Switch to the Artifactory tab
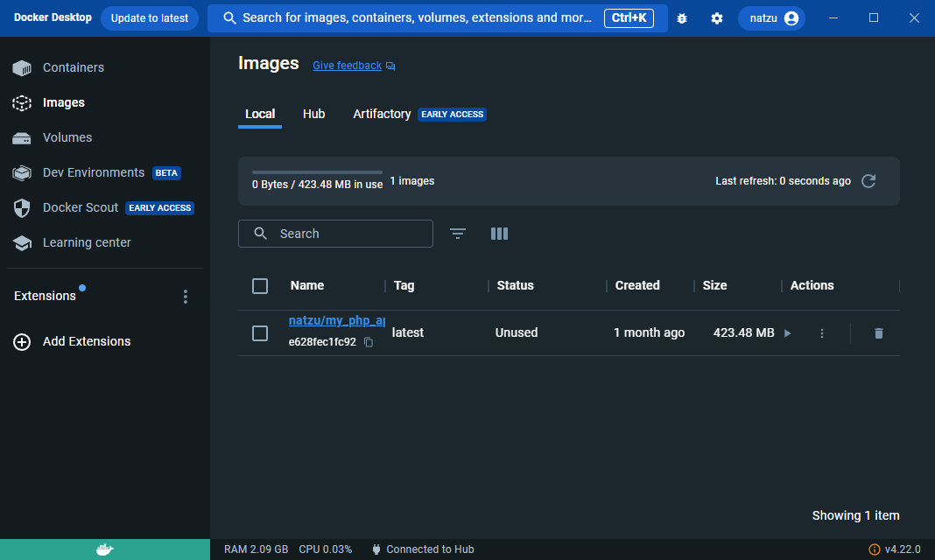The image size is (935, 560). (382, 114)
